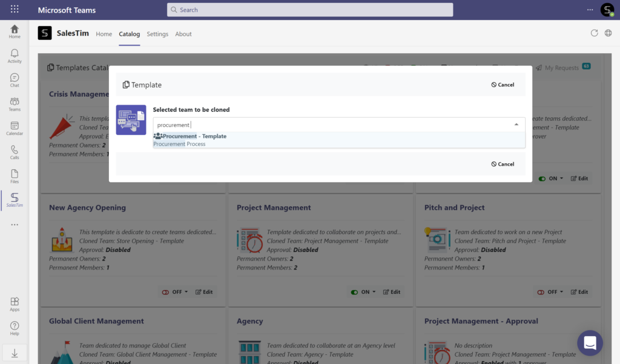620x364 pixels.
Task: Click the Pitch and Project card title
Action: tap(454, 207)
